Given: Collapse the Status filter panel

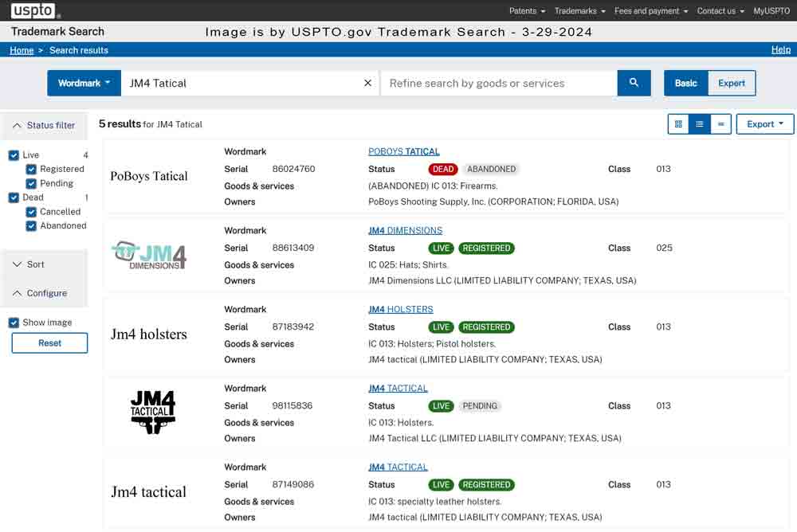Looking at the screenshot, I should pos(44,125).
